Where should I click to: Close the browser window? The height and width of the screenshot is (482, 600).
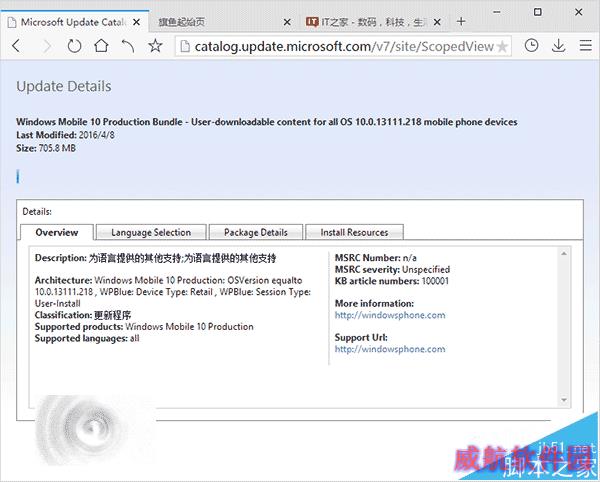(579, 12)
